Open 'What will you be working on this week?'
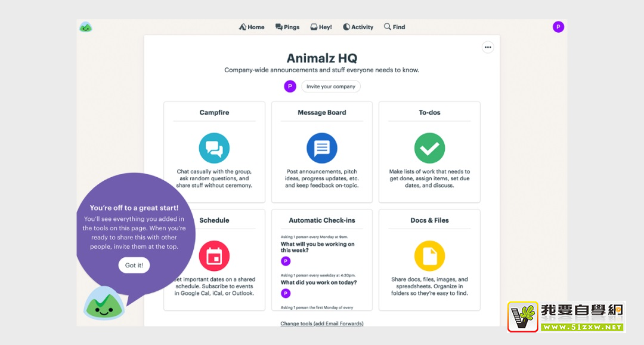Image resolution: width=644 pixels, height=345 pixels. click(x=317, y=247)
